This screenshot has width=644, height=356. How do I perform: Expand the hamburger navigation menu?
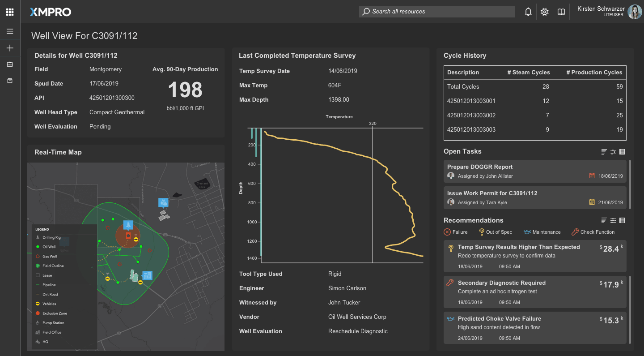pos(10,31)
